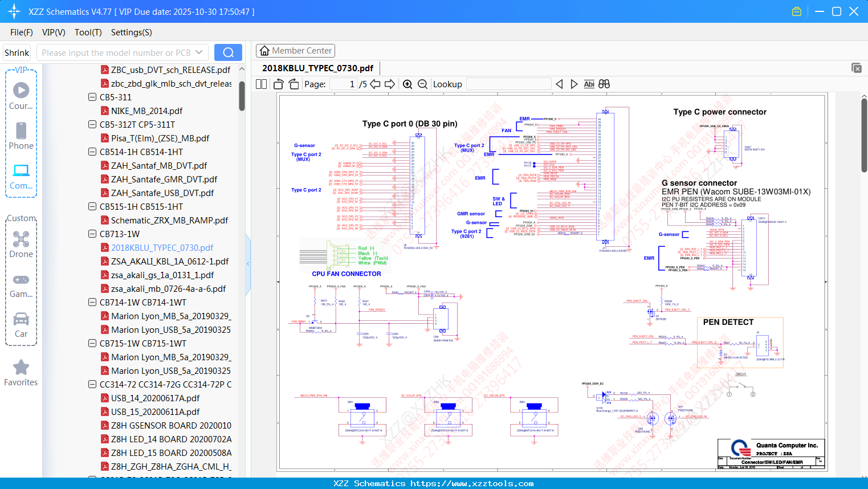868x489 pixels.
Task: Open the Drone category in sidebar
Action: pyautogui.click(x=21, y=244)
